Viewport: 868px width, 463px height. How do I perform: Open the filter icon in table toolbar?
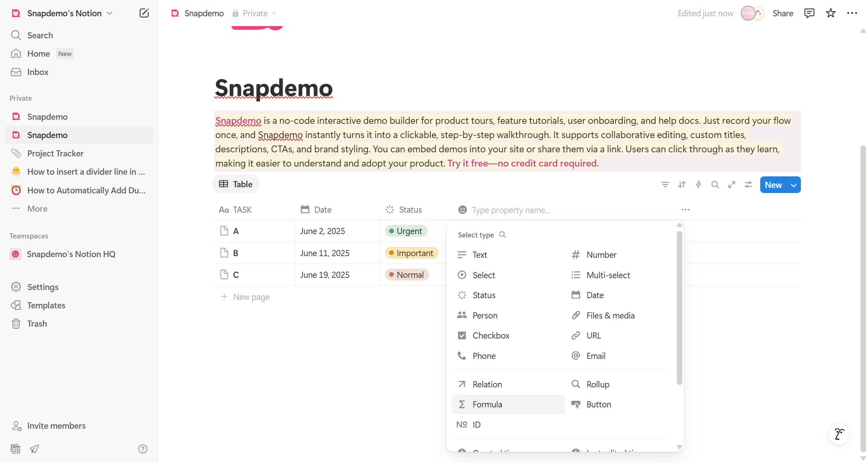pyautogui.click(x=665, y=185)
